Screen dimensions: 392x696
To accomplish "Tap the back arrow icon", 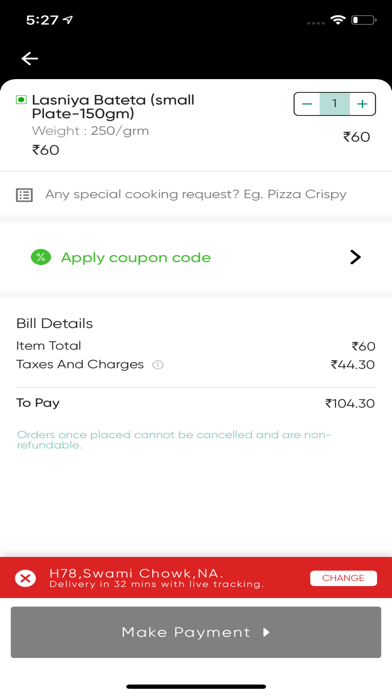I will click(30, 58).
